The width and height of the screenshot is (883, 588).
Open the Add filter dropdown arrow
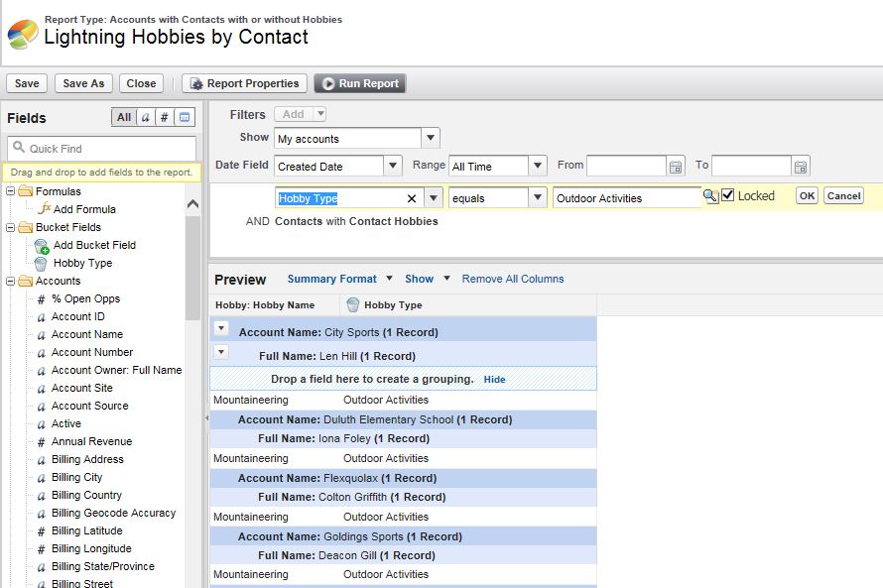click(319, 114)
